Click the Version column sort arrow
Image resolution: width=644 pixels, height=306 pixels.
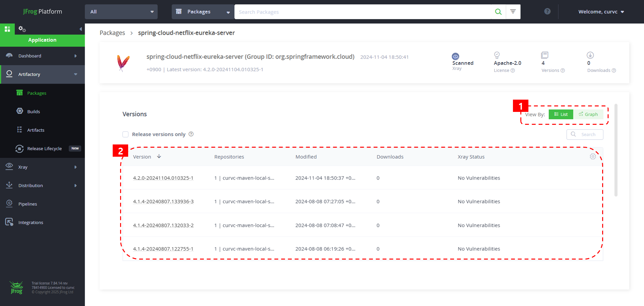[159, 156]
